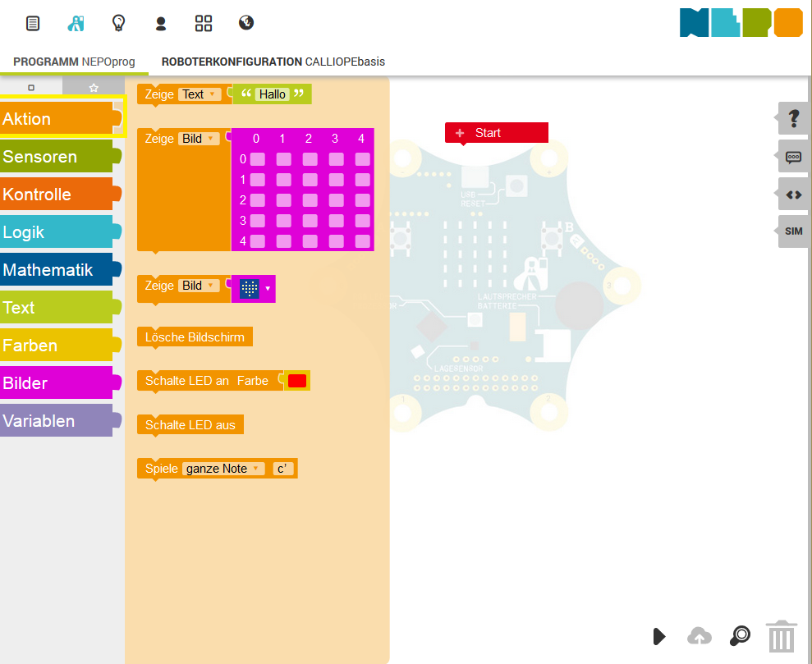
Task: Switch to ROBOTERKONFIGURATION tab
Action: (x=273, y=62)
